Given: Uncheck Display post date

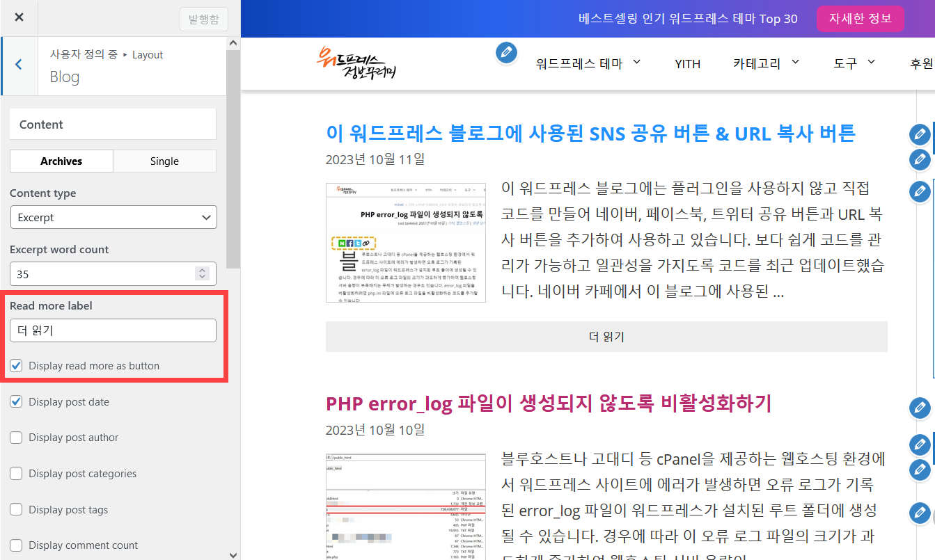Looking at the screenshot, I should (x=17, y=401).
